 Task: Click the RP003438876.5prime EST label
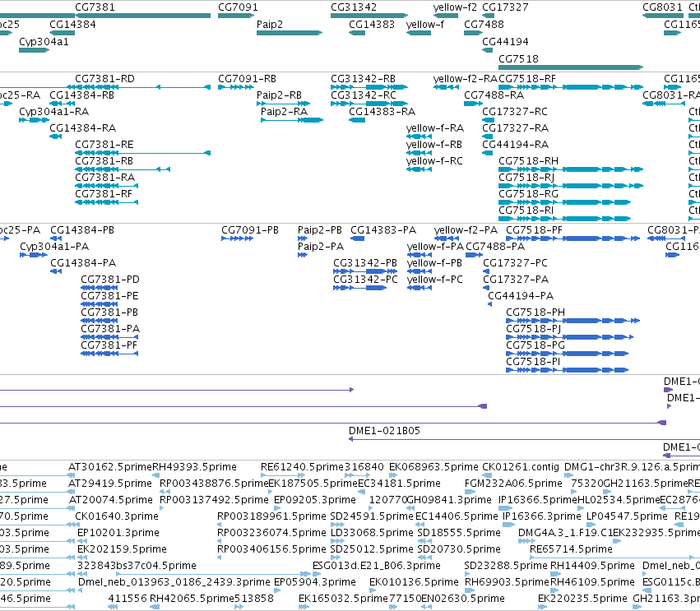click(214, 484)
